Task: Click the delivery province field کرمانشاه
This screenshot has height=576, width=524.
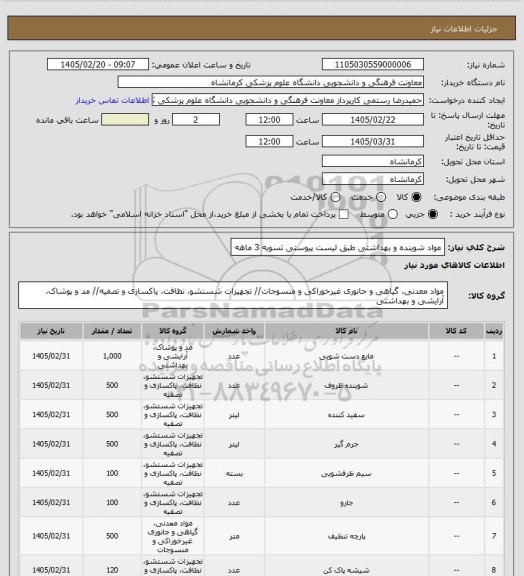Action: point(373,161)
